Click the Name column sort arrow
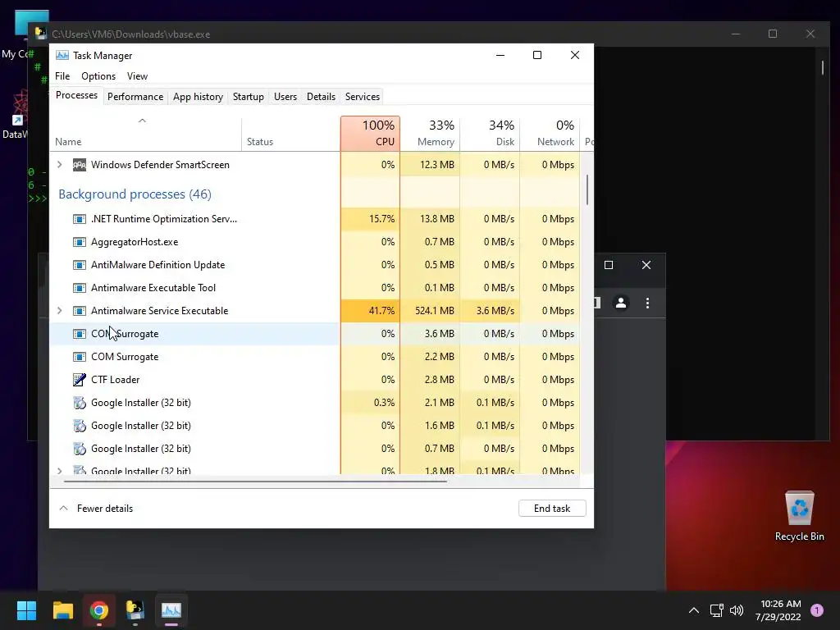The image size is (840, 630). [x=142, y=121]
